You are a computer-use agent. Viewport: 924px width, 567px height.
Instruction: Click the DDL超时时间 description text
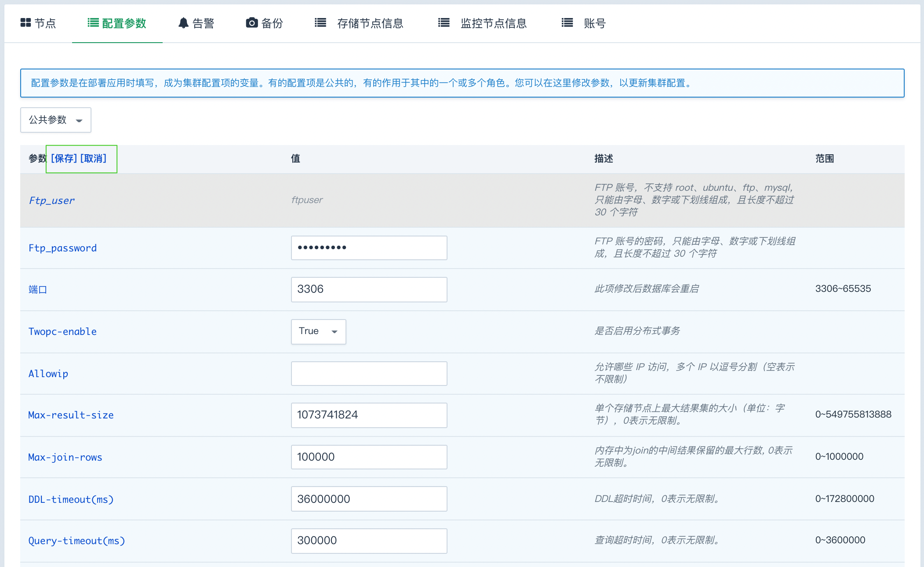tap(658, 499)
